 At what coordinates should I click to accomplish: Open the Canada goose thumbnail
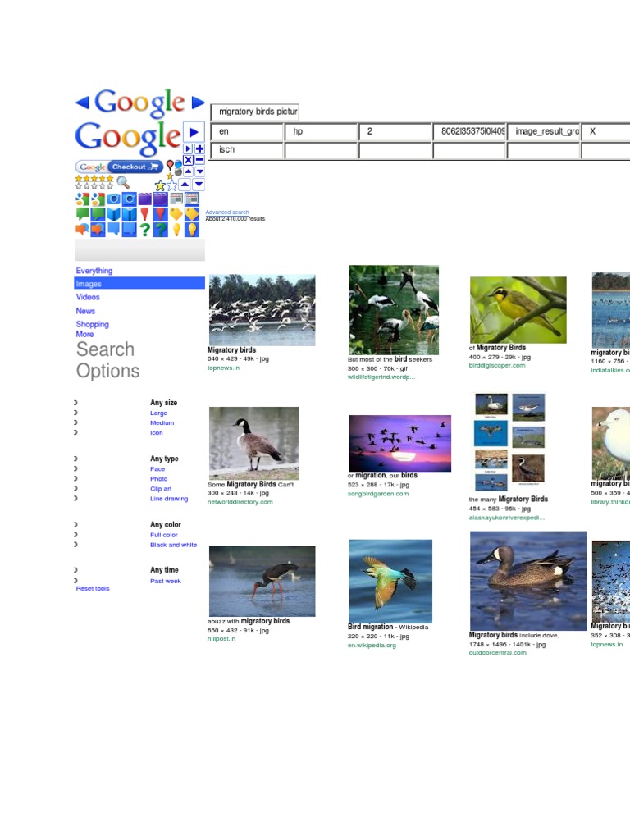point(254,443)
